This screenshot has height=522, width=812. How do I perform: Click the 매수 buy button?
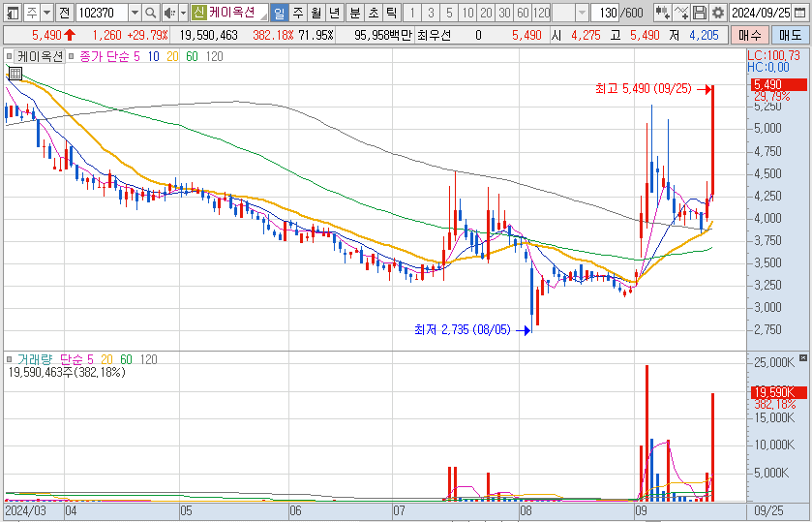pyautogui.click(x=750, y=35)
